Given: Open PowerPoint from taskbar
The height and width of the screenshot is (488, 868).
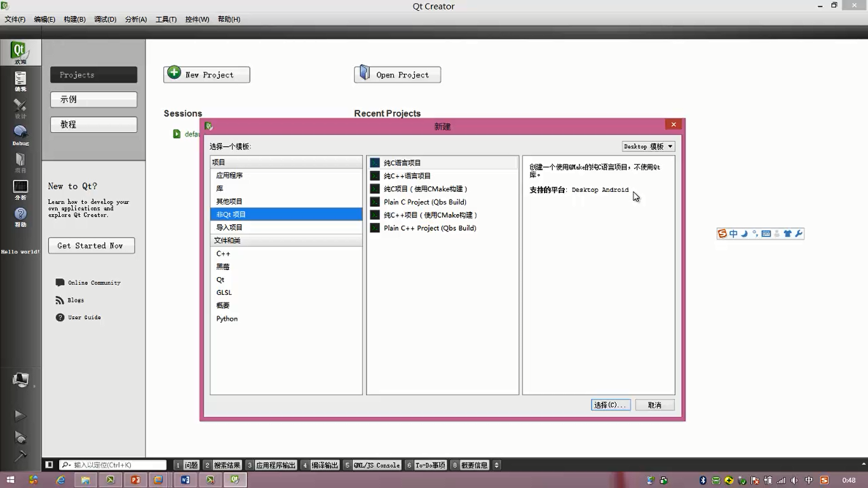Looking at the screenshot, I should pos(135,480).
